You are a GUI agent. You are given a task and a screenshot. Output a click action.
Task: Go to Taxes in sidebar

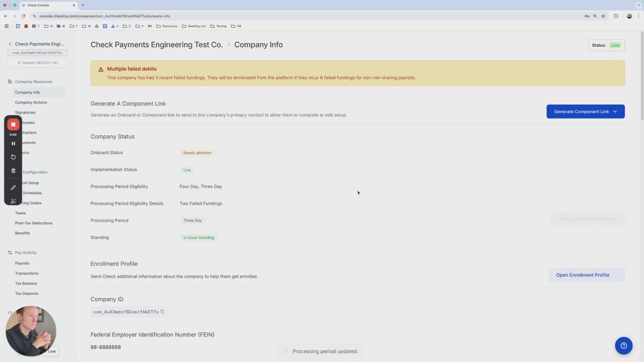click(20, 213)
